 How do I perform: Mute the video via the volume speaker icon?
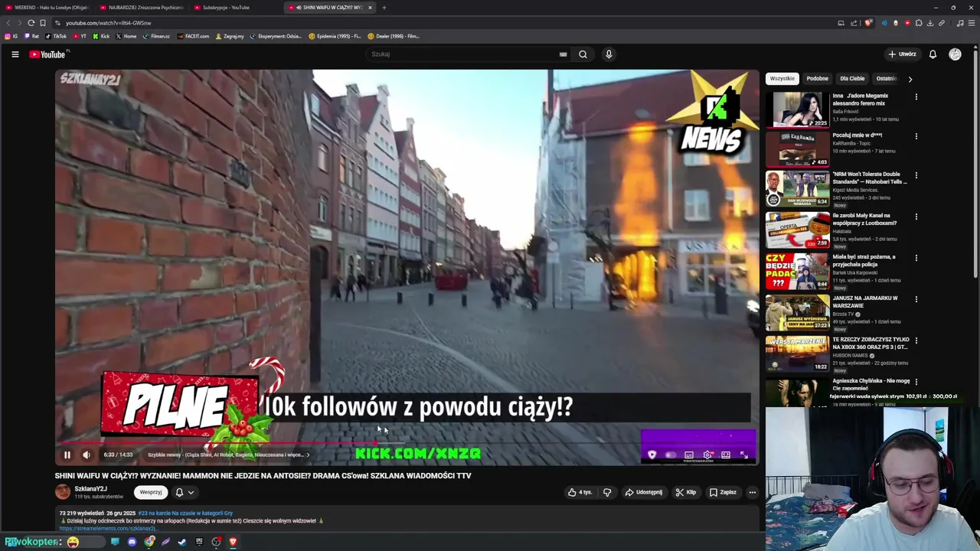coord(87,455)
